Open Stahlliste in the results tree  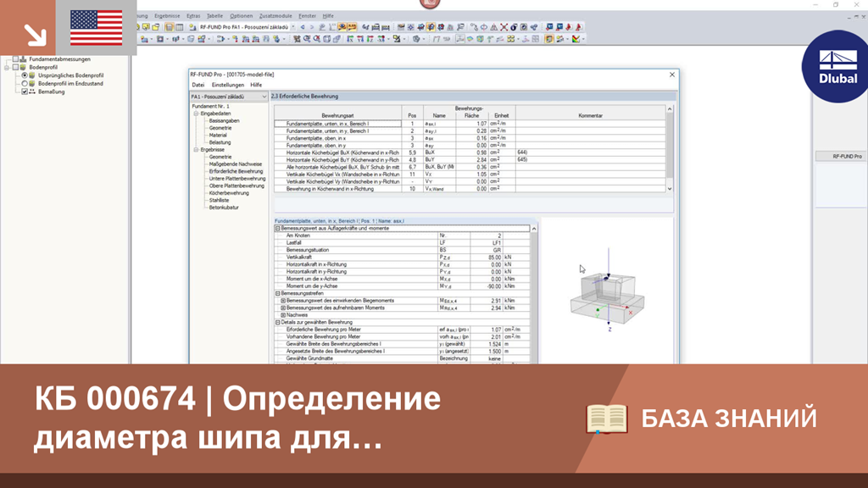tap(219, 200)
